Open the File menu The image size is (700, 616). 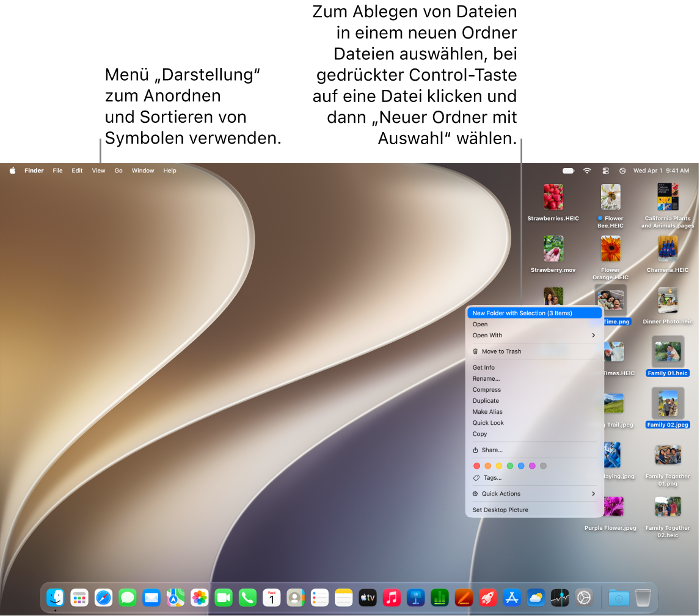coord(57,170)
